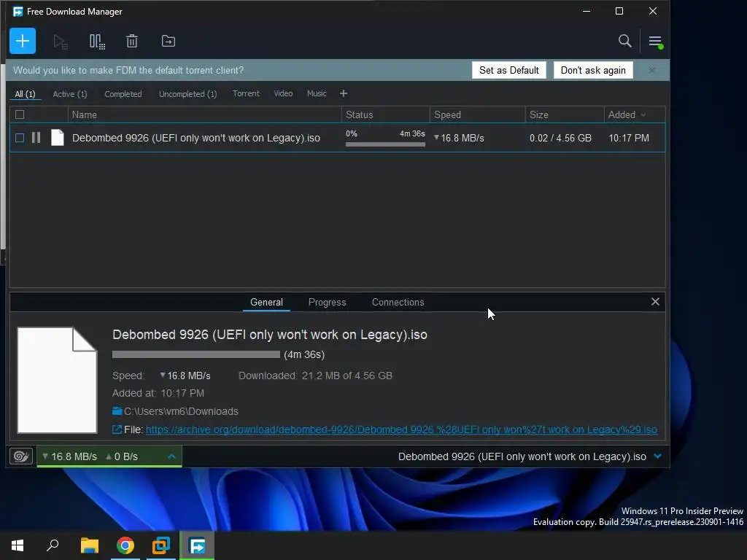Select download name in list row
The image size is (747, 560).
[x=196, y=138]
